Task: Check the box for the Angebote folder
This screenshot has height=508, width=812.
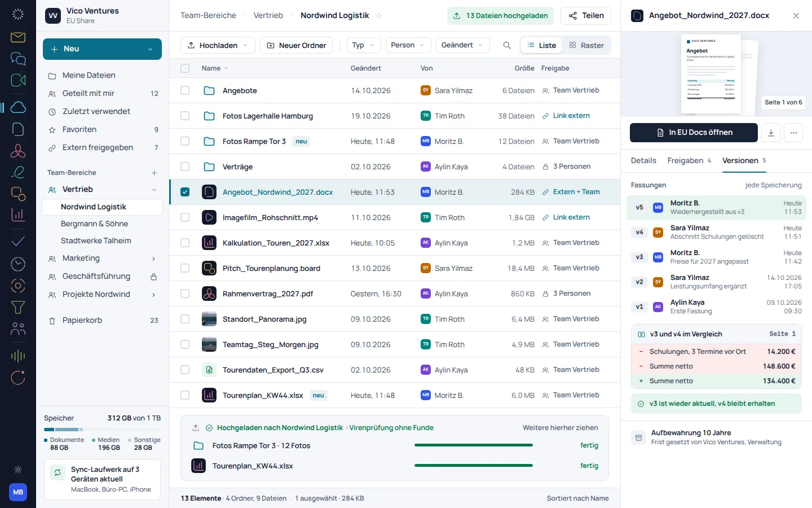Action: (x=185, y=90)
